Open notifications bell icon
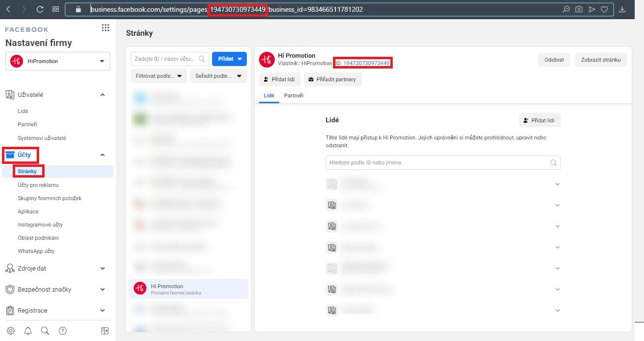This screenshot has width=644, height=341. click(x=28, y=331)
